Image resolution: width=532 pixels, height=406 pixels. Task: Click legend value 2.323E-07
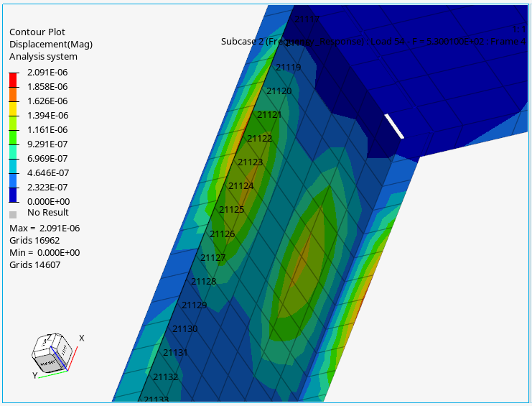point(47,187)
